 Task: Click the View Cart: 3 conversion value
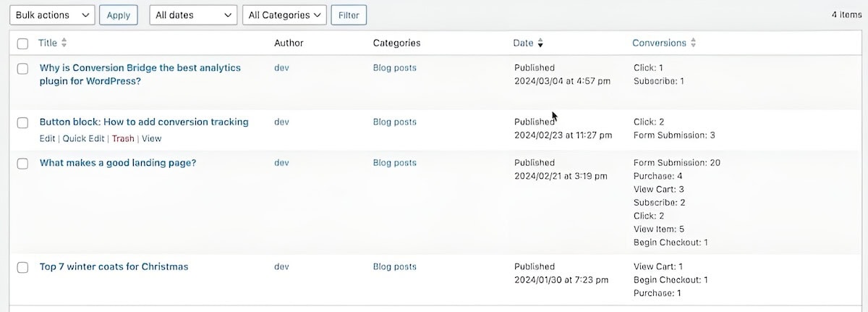point(658,189)
